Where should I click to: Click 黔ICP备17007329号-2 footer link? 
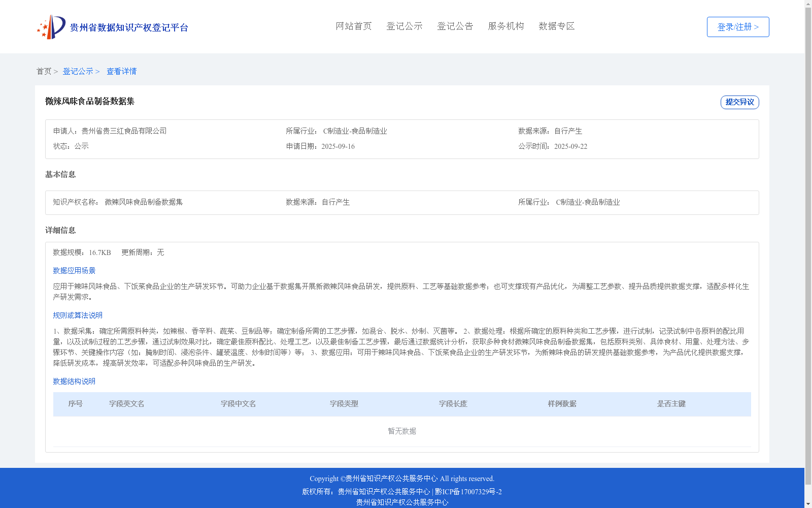tap(468, 492)
